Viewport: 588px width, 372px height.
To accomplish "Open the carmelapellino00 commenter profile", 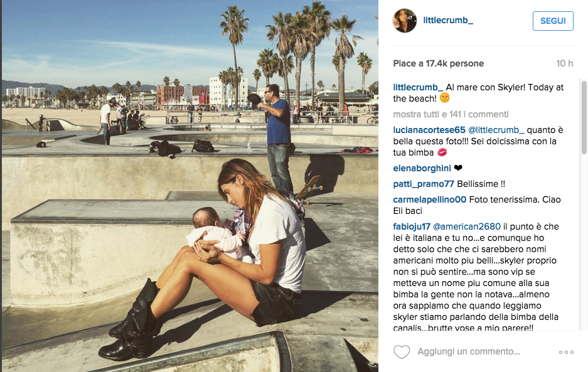I will pos(429,199).
